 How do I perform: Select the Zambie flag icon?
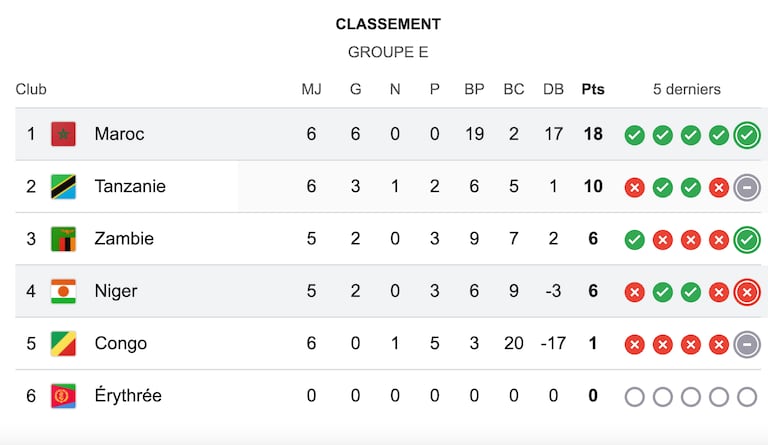coord(63,239)
